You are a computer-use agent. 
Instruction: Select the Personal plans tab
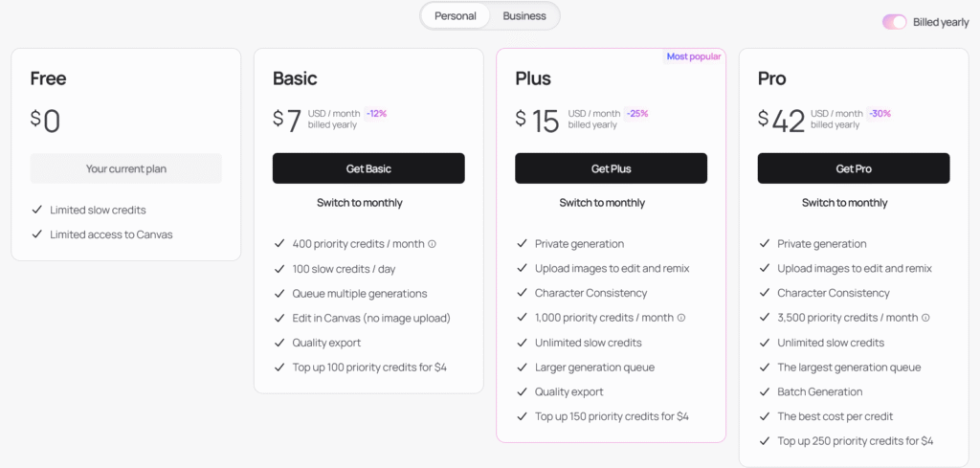456,16
